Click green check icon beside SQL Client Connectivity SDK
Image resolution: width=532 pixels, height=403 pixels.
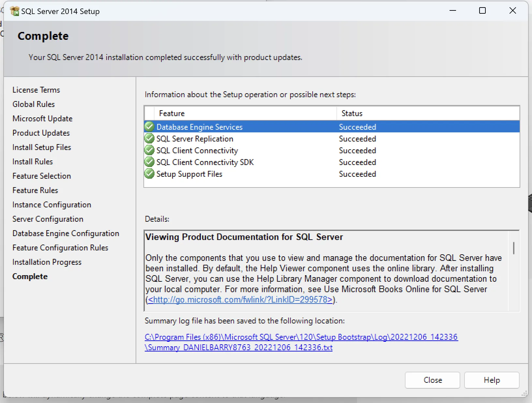coord(149,162)
